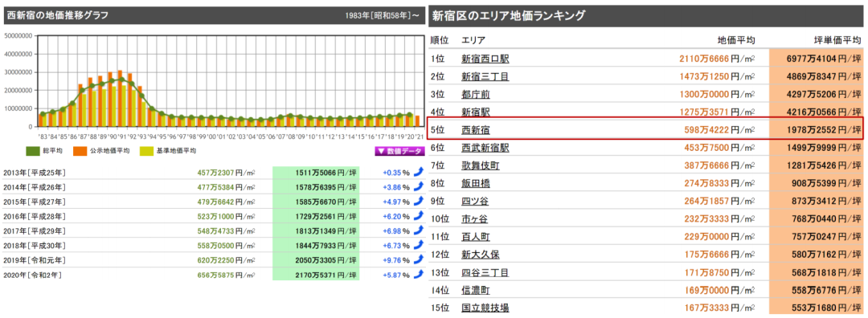Open 新宿西口駅 area link
The image size is (868, 318).
(485, 59)
